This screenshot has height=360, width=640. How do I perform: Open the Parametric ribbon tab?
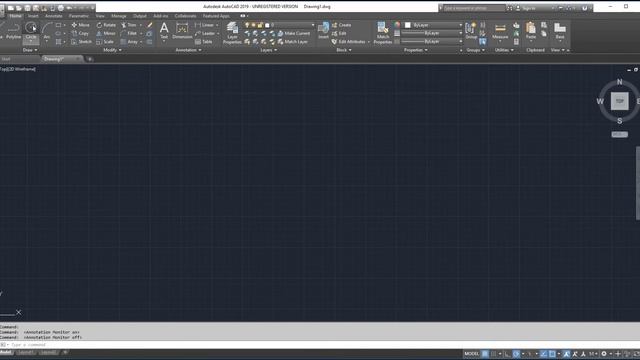click(x=78, y=16)
